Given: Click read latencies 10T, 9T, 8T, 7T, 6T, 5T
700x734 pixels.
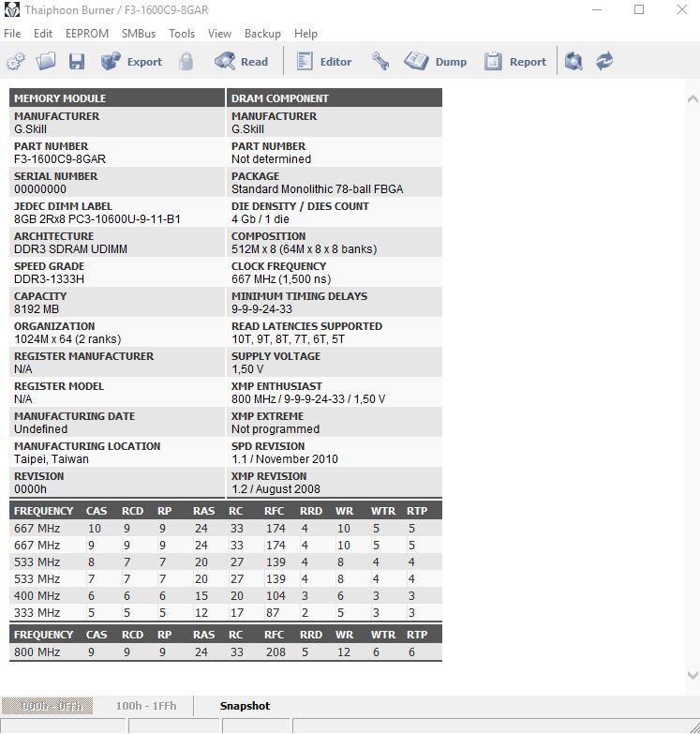Looking at the screenshot, I should coord(289,339).
